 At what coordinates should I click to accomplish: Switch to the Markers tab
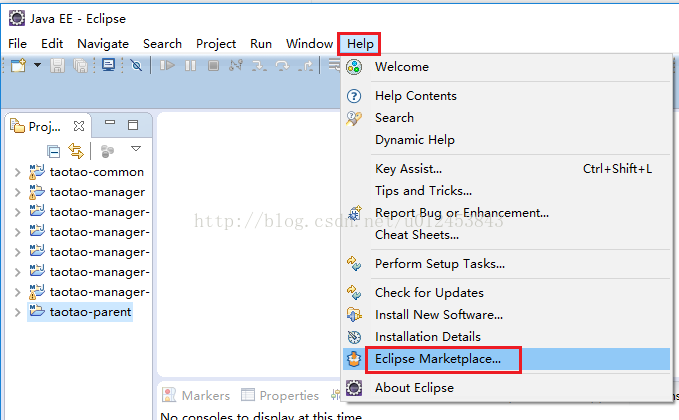(x=196, y=395)
